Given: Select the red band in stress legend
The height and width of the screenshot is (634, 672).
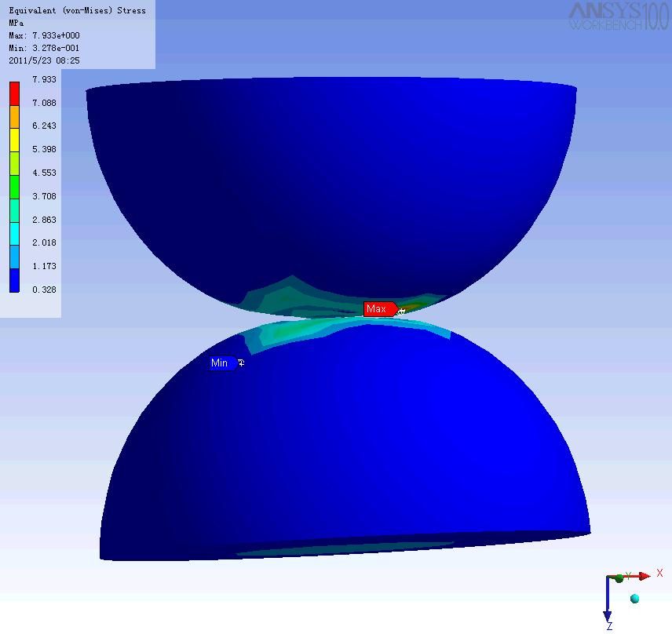Looking at the screenshot, I should pos(14,92).
